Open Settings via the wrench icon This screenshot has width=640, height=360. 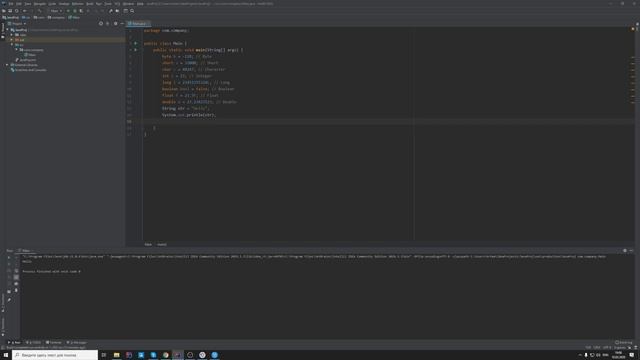tap(111, 11)
